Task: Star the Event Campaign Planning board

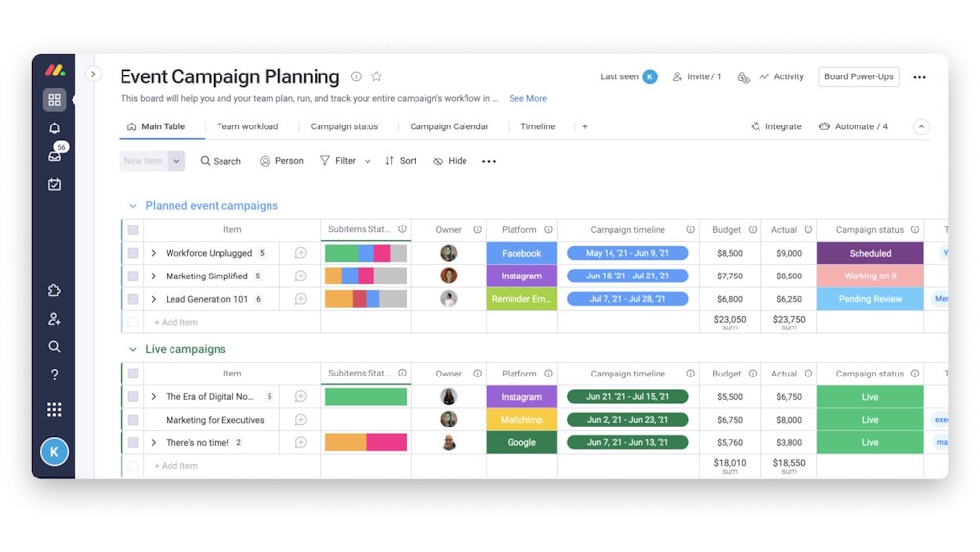Action: click(x=376, y=76)
